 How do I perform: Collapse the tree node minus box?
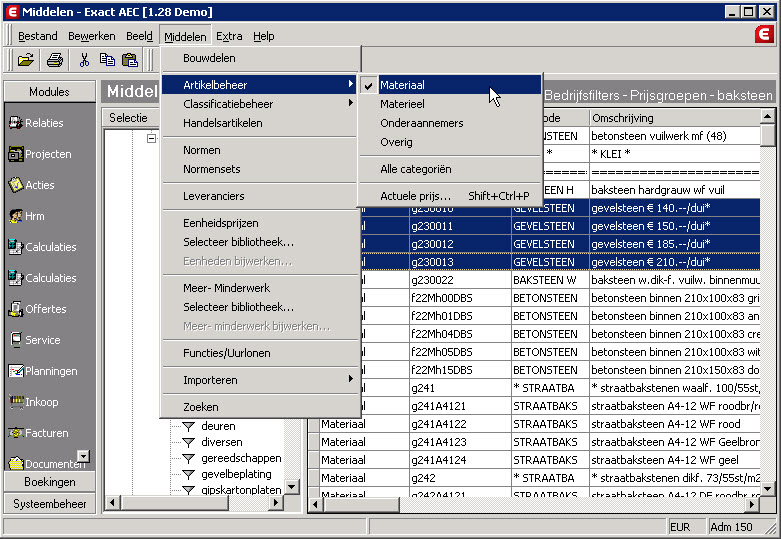pyautogui.click(x=151, y=138)
